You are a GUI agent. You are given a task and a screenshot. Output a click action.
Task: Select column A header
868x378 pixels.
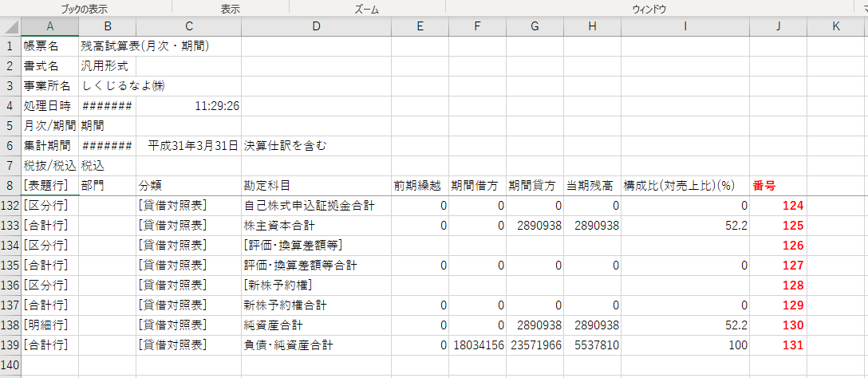tap(49, 26)
